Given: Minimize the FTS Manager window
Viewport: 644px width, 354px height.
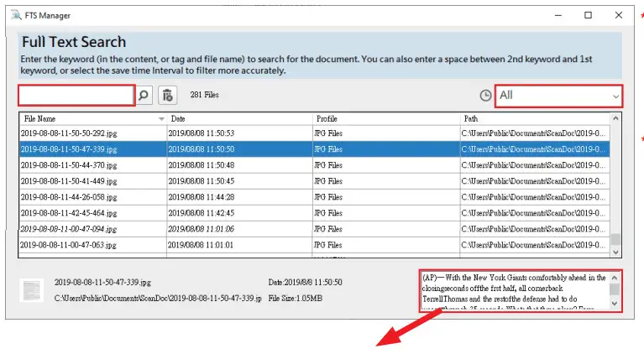Looking at the screenshot, I should (x=558, y=15).
